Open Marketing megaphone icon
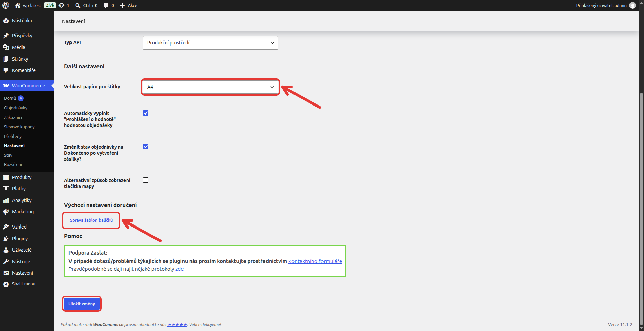This screenshot has height=331, width=644. [6, 212]
